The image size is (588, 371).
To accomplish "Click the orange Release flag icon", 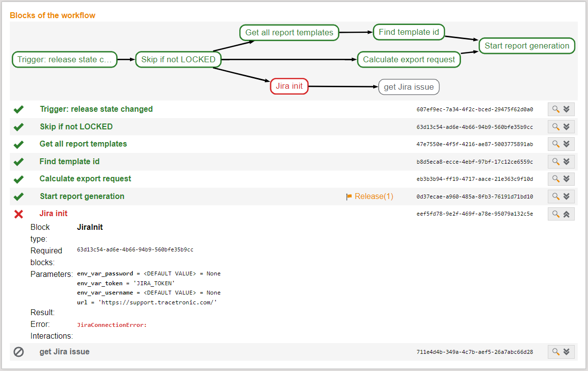I will tap(349, 196).
